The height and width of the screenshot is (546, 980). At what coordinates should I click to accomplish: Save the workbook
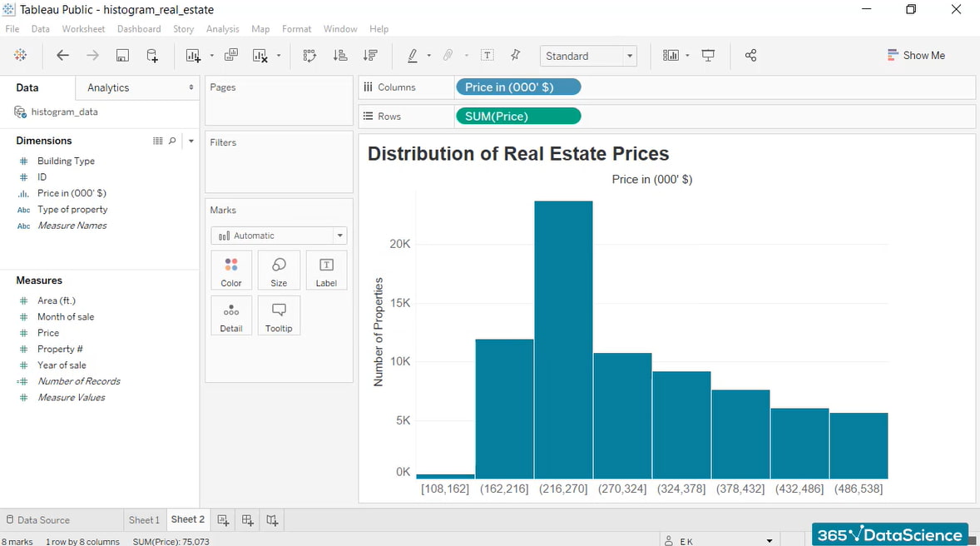122,55
